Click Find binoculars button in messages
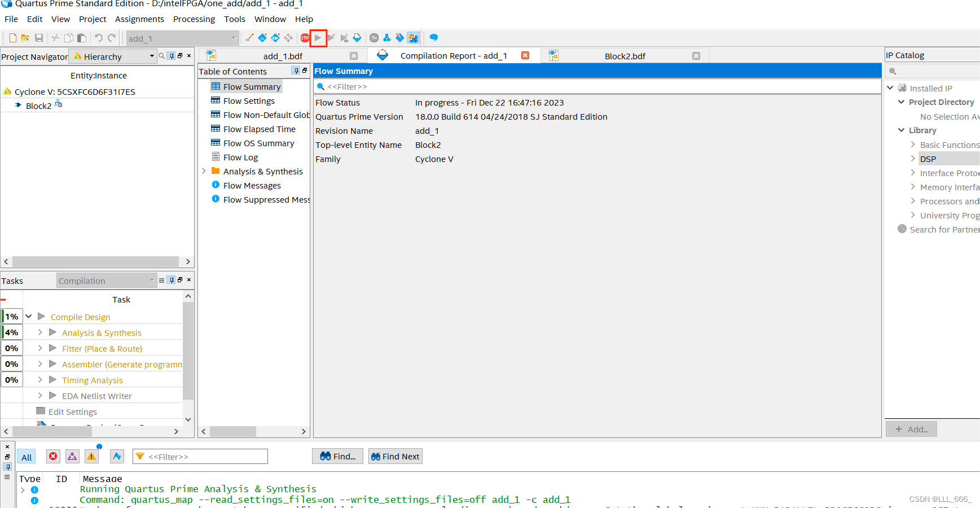Screen dimensions: 980x508 (x=338, y=456)
